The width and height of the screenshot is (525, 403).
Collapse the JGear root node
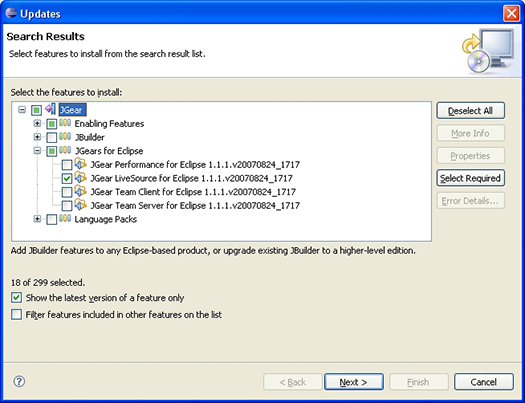click(22, 110)
